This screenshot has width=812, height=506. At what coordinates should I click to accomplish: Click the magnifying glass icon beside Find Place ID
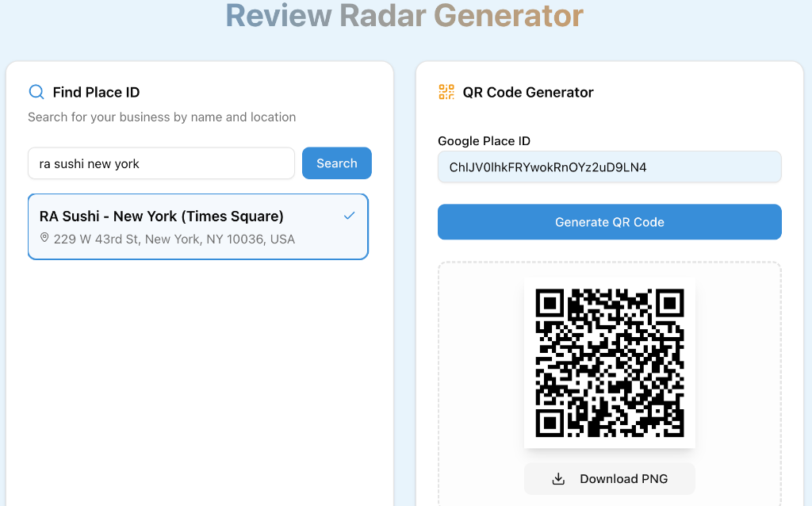[36, 92]
